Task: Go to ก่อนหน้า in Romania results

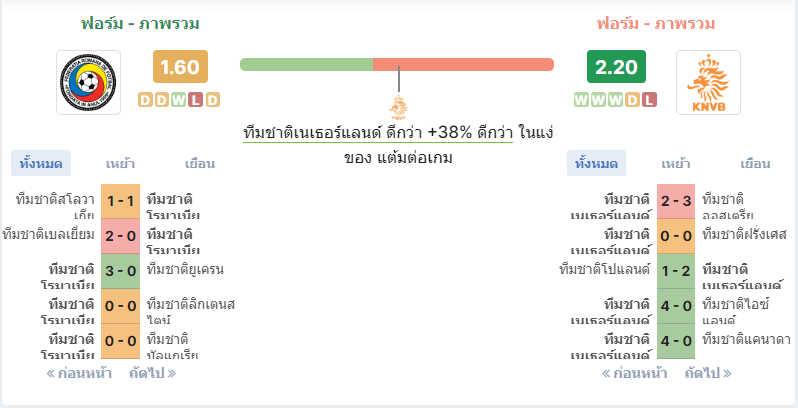Action: point(79,373)
